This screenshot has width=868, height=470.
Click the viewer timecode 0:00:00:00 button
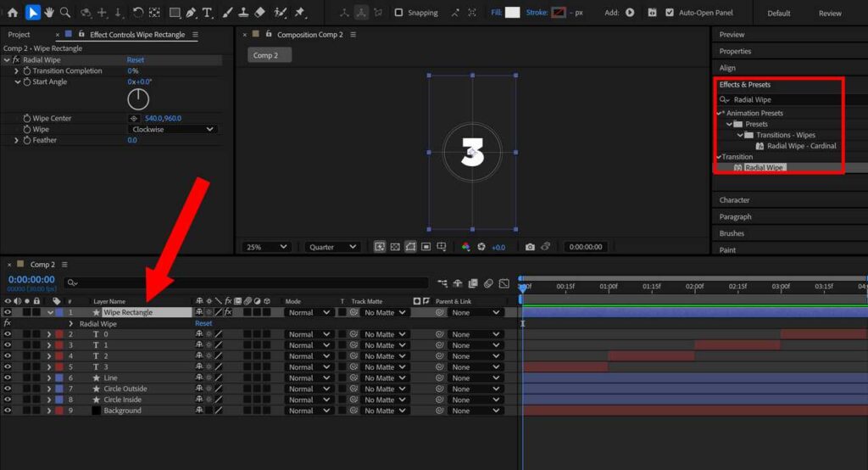coord(585,247)
